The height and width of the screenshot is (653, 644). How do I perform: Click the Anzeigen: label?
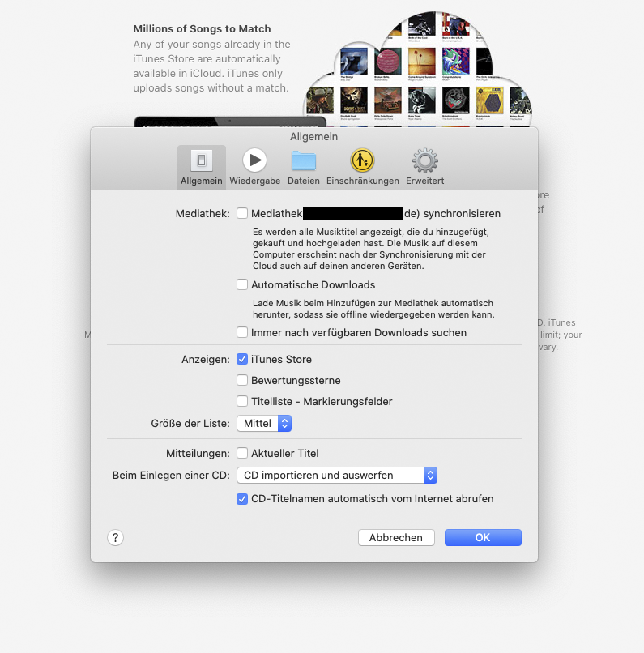205,360
